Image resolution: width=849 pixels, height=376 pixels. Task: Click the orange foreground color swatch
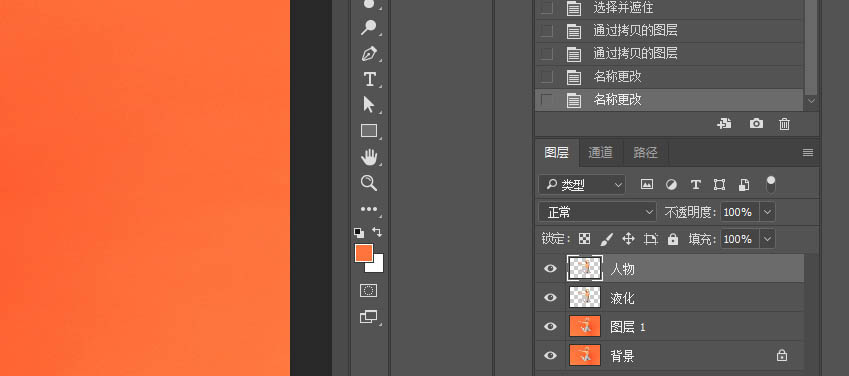coord(363,252)
